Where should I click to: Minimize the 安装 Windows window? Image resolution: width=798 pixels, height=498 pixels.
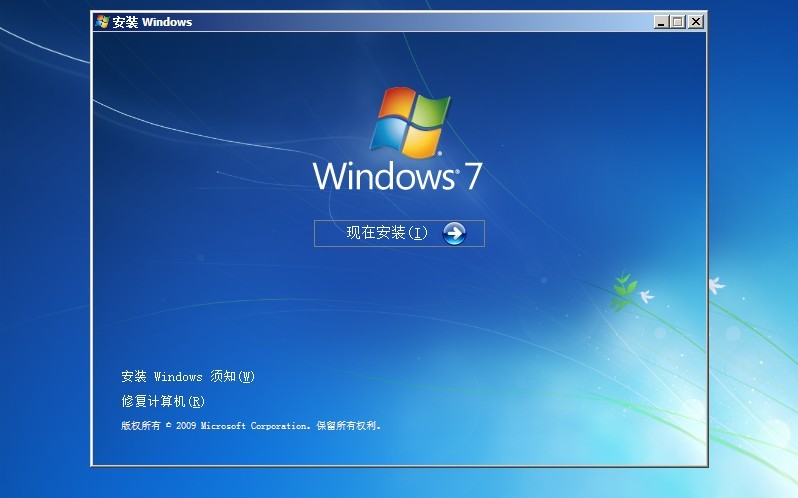coord(661,22)
